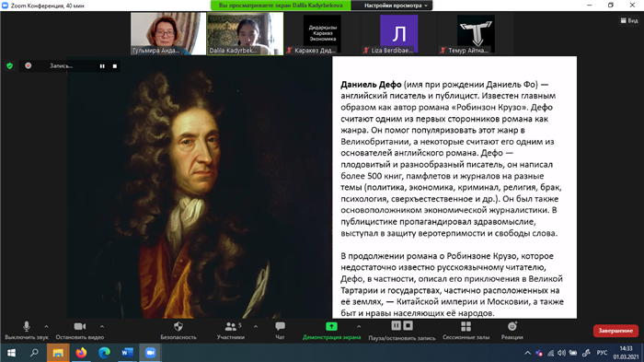Open the Security (Безопасность) shield icon

pos(178,331)
